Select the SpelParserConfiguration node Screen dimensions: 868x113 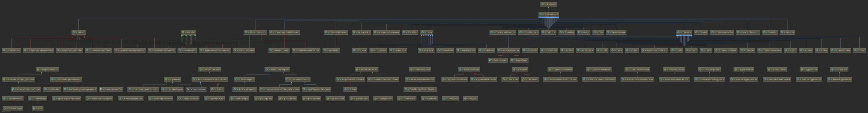67,99
